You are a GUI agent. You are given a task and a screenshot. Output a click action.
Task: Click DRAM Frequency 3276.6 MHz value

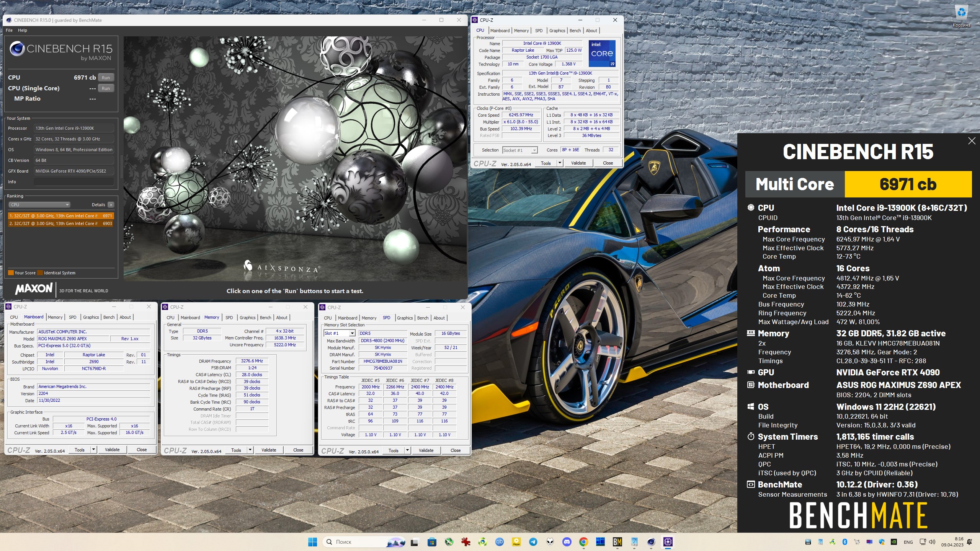(252, 361)
